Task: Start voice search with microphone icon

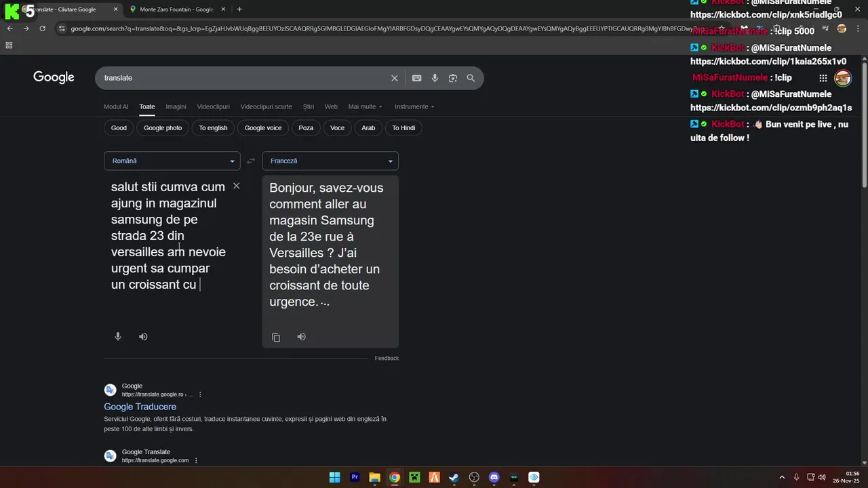Action: point(435,78)
